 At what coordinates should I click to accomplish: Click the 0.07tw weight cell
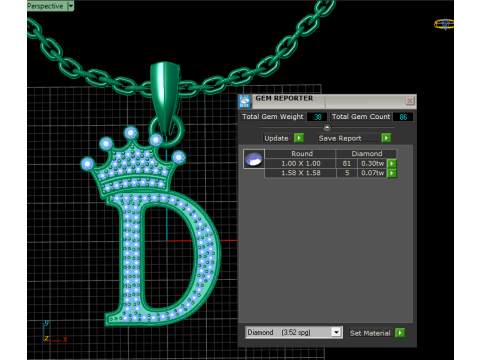pos(372,173)
